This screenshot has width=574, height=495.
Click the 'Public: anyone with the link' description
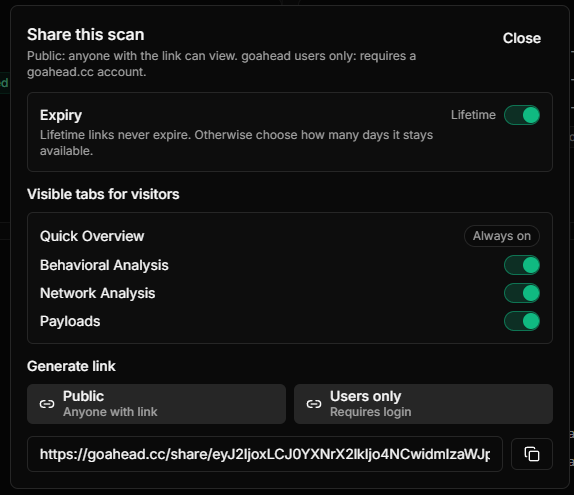click(221, 64)
